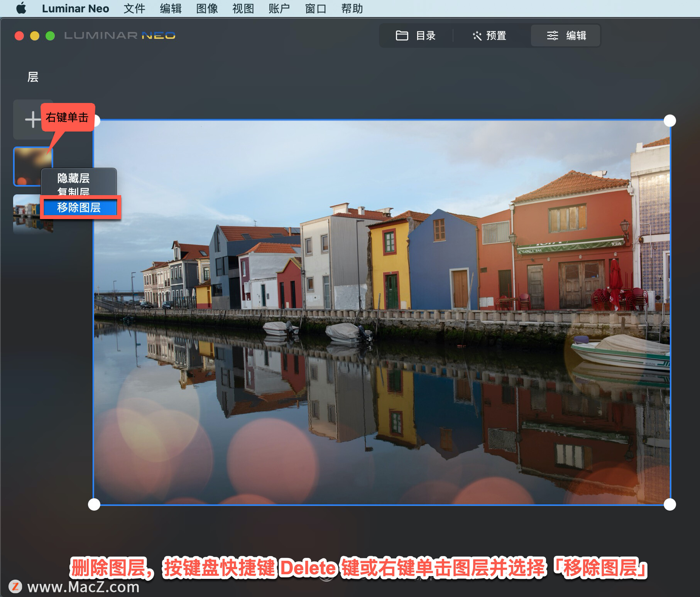Open the 文件 menu
Viewport: 700px width, 597px height.
point(134,8)
